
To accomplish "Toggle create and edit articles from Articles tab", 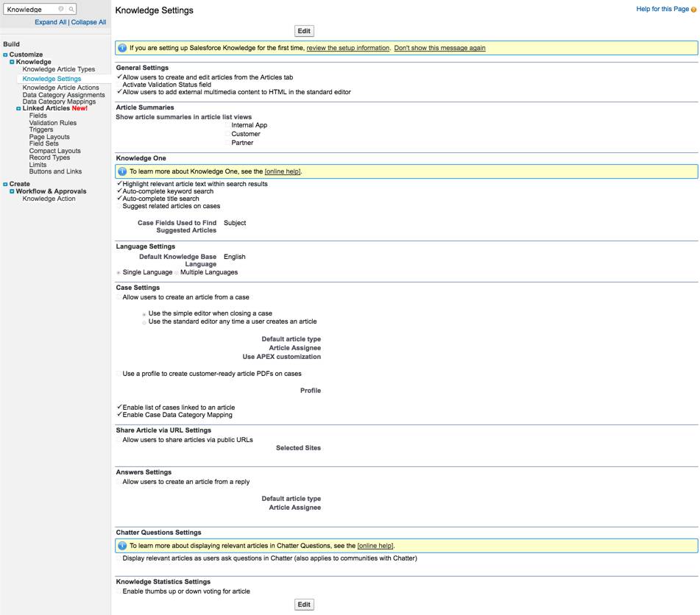I will 119,77.
